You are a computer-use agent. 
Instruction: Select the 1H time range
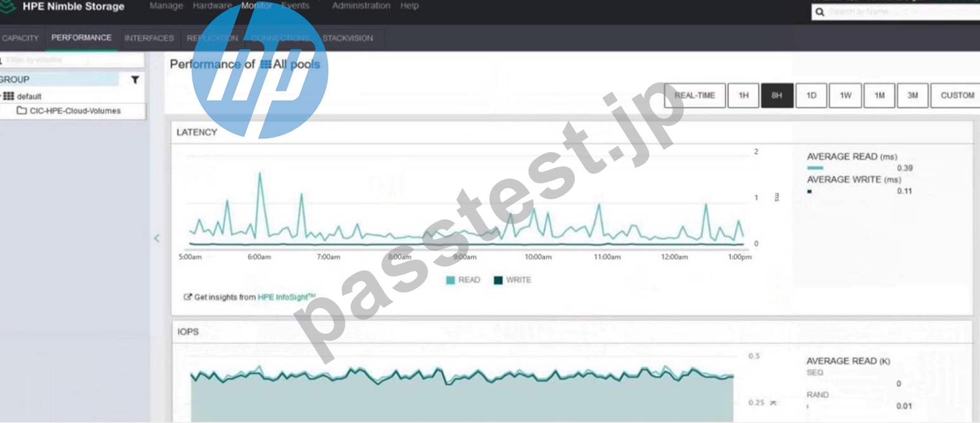coord(743,96)
